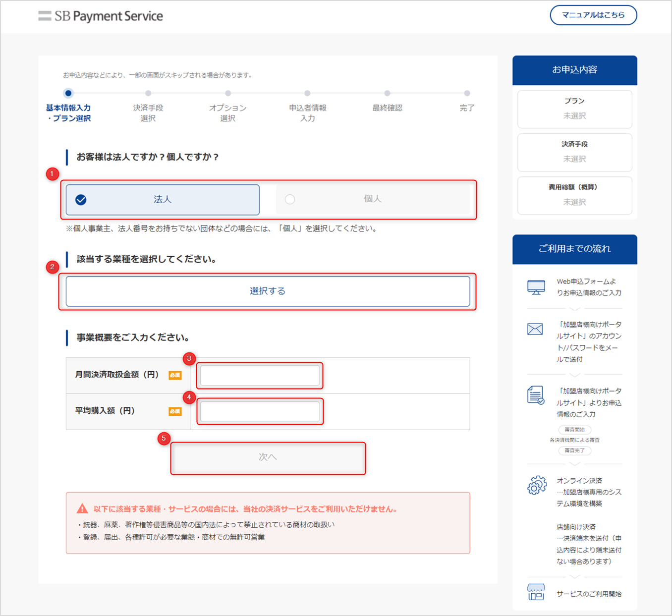Screen dimensions: 672x616
Task: Click the お申込内容 panel header
Action: pyautogui.click(x=575, y=70)
